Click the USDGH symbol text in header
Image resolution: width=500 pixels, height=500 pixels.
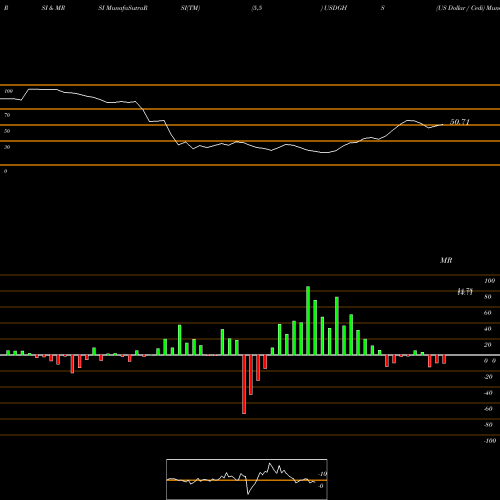click(335, 8)
